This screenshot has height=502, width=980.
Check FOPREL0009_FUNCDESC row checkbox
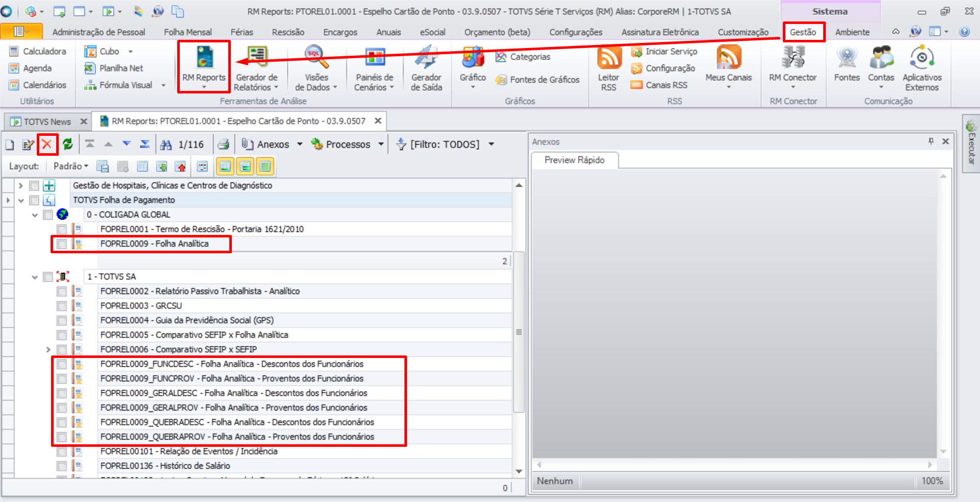tap(62, 364)
